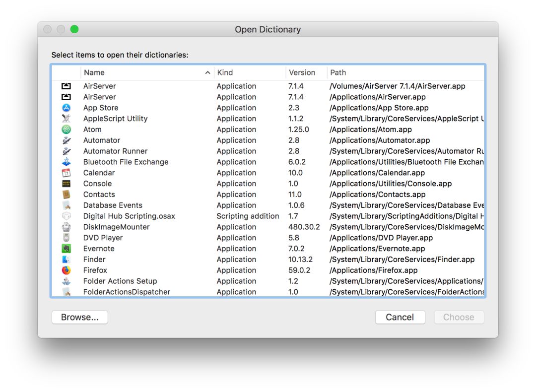Click the DVD Player icon
Screen dimensions: 536x392
pyautogui.click(x=66, y=238)
